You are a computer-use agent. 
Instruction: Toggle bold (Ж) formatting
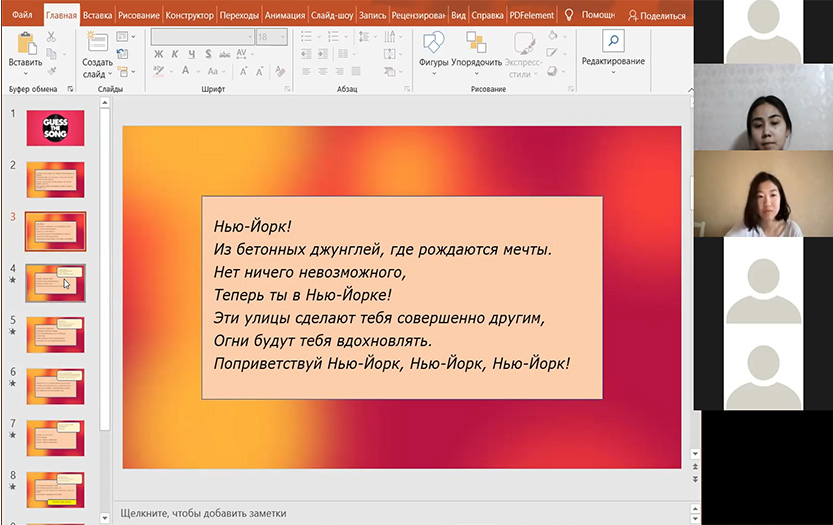(158, 54)
